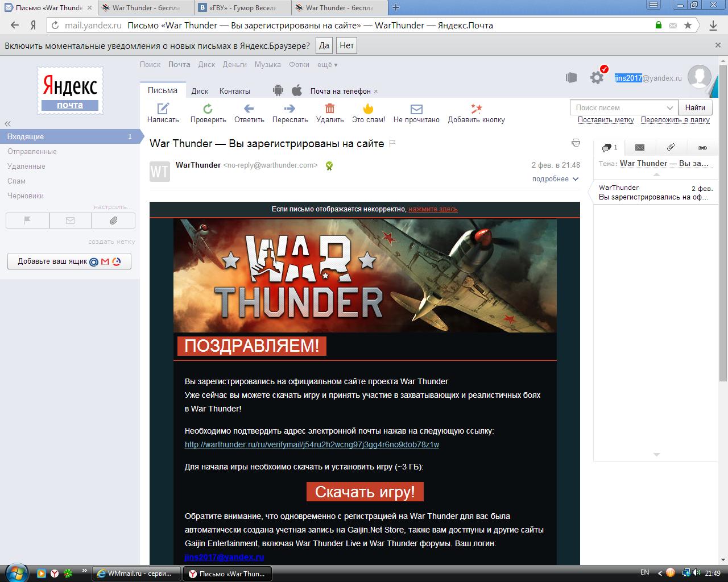Click Да to enable instant notifications
Image resolution: width=728 pixels, height=582 pixels.
click(x=324, y=45)
